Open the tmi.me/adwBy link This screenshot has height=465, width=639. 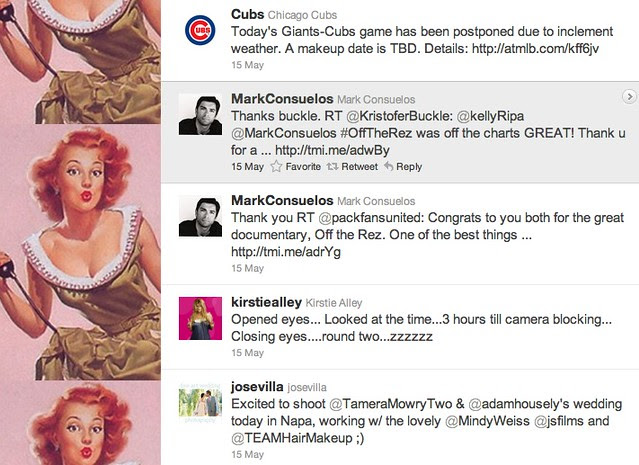332,150
